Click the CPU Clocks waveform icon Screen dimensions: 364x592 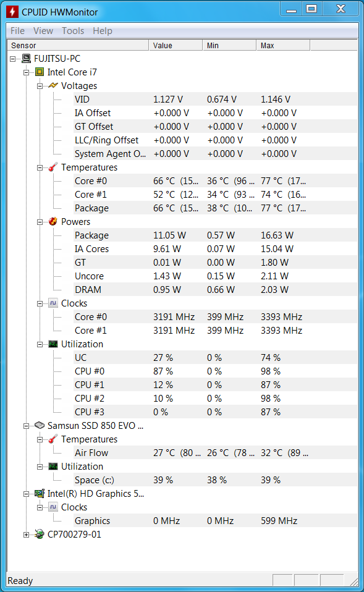[53, 303]
